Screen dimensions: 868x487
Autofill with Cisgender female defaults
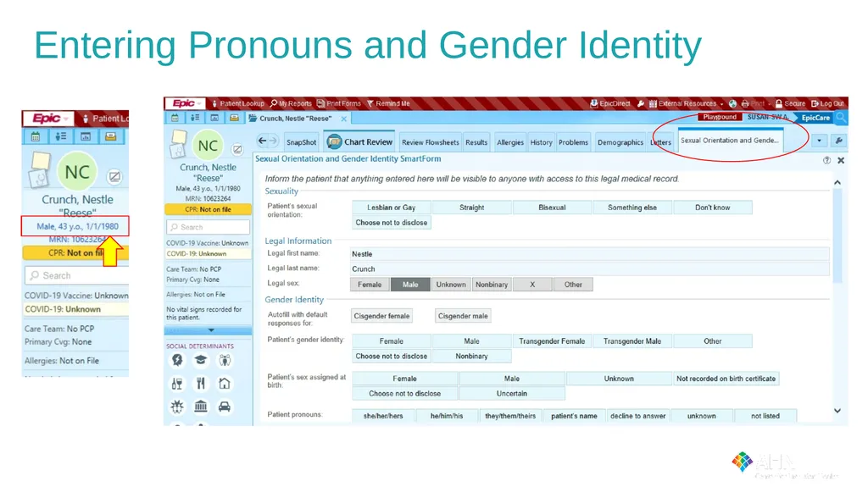[x=381, y=316]
